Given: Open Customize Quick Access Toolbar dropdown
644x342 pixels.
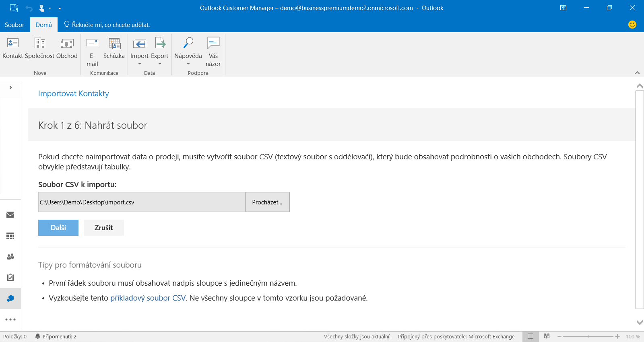Looking at the screenshot, I should tap(60, 8).
